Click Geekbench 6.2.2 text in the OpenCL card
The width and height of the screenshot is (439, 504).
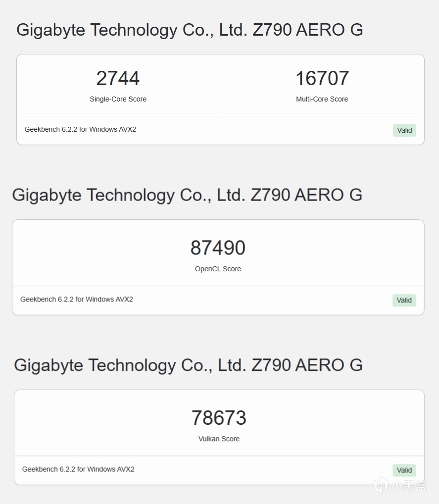[77, 299]
